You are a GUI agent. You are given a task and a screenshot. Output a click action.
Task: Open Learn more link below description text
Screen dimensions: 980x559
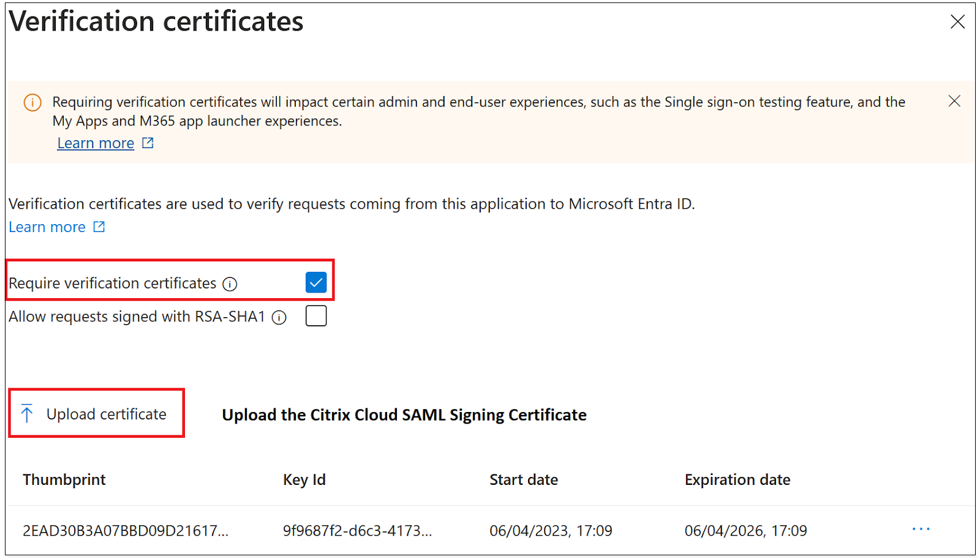[x=47, y=227]
